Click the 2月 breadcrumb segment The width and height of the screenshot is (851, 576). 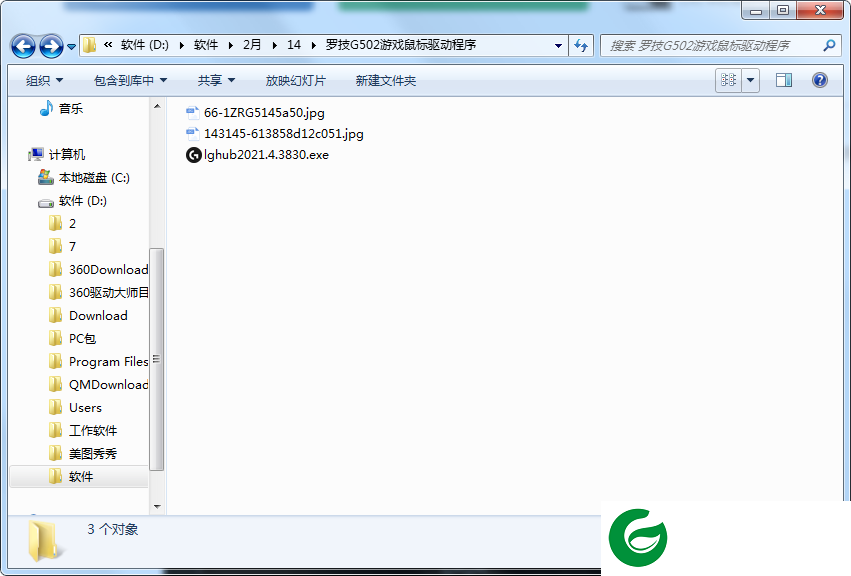tap(252, 45)
